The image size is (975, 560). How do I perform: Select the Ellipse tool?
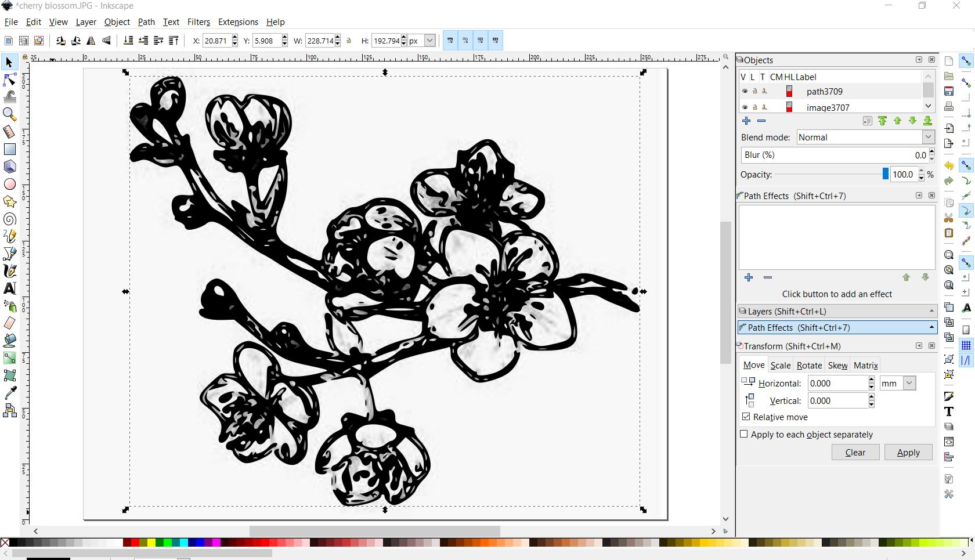10,184
